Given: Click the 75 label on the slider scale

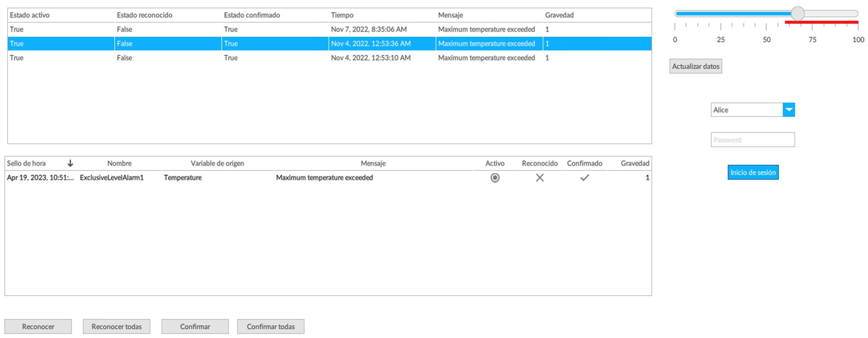Looking at the screenshot, I should tap(812, 39).
